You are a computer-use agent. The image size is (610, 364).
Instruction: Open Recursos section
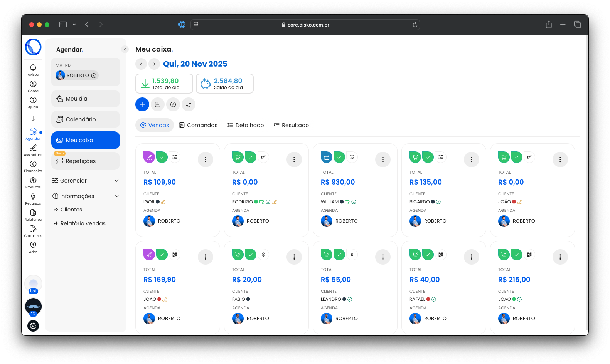point(33,198)
